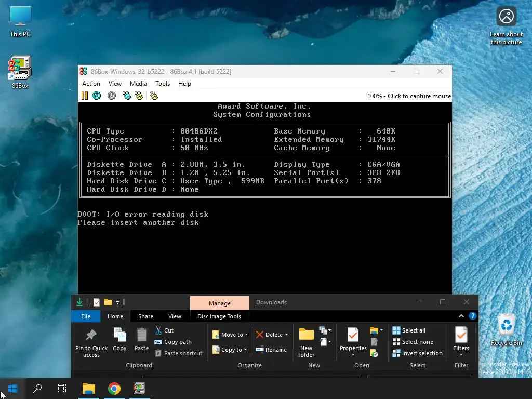Click Properties icon in quick access toolbar
The height and width of the screenshot is (399, 532).
96,302
